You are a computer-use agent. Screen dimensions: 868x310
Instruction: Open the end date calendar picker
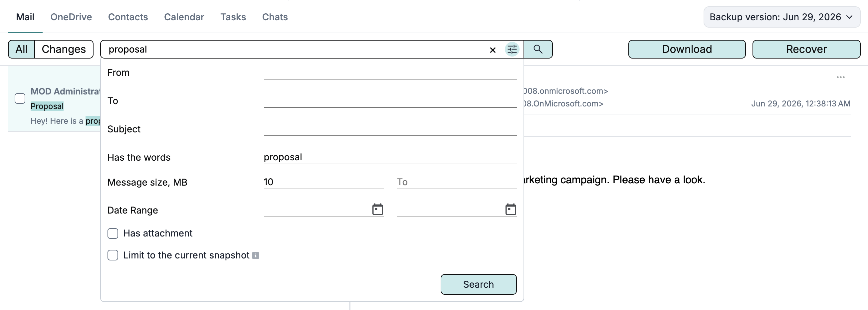pyautogui.click(x=511, y=209)
